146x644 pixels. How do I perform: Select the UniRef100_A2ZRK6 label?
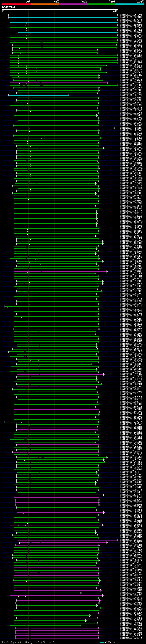tap(131, 138)
